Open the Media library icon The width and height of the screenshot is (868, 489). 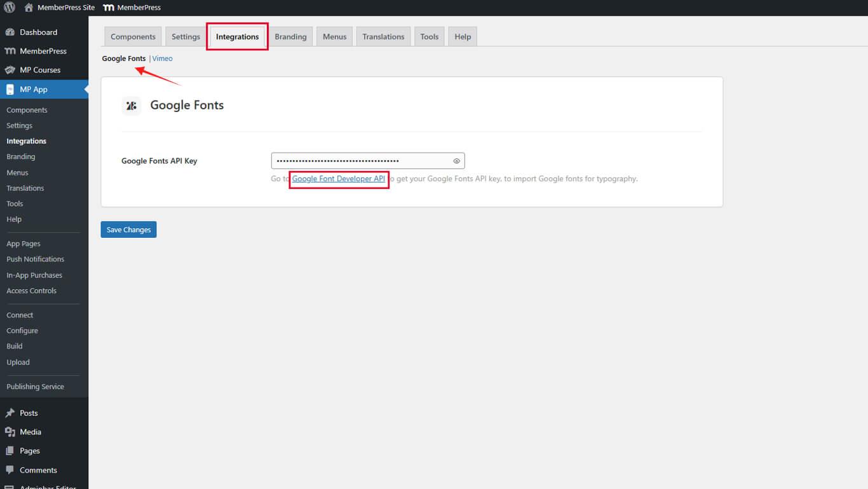(x=10, y=432)
